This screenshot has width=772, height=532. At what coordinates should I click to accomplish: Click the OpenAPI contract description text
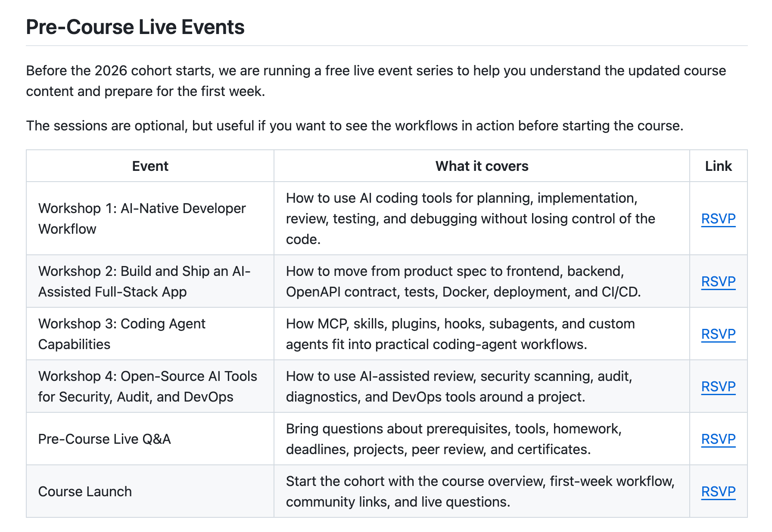pos(464,281)
